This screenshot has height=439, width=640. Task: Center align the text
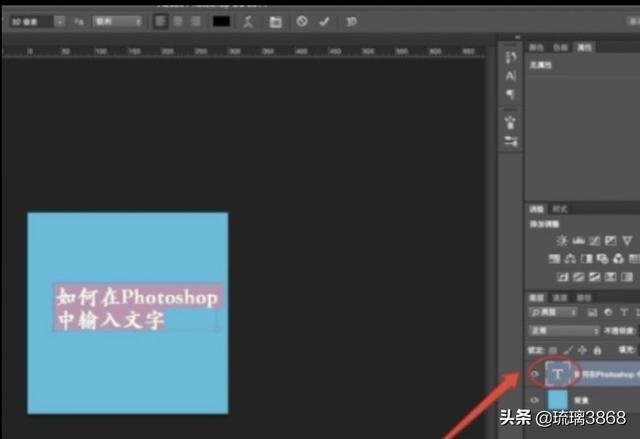point(178,21)
